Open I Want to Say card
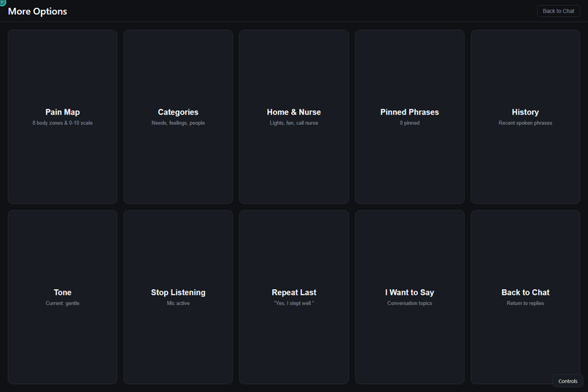The width and height of the screenshot is (588, 392). (x=409, y=297)
